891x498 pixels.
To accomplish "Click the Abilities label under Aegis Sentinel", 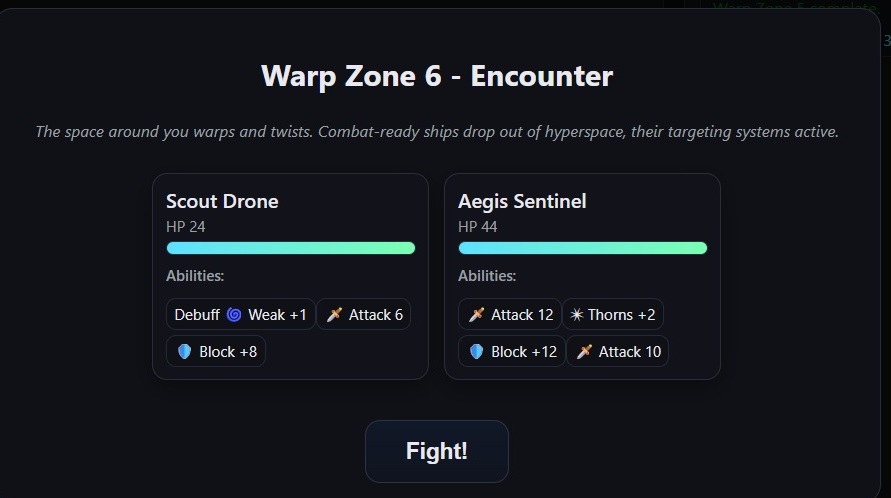I will point(487,276).
